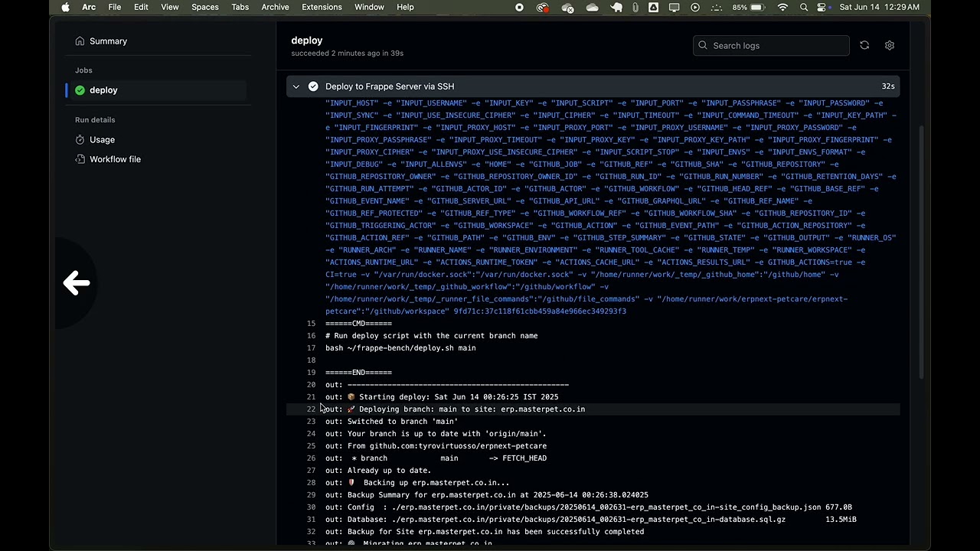Image resolution: width=980 pixels, height=551 pixels.
Task: Open the Extensions menu
Action: click(322, 7)
